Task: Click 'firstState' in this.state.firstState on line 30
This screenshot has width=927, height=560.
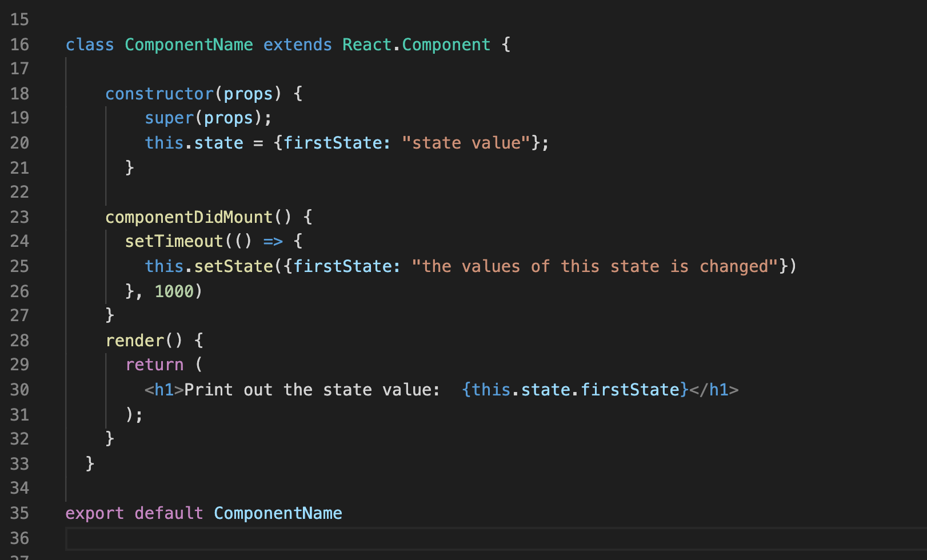Action: point(630,390)
